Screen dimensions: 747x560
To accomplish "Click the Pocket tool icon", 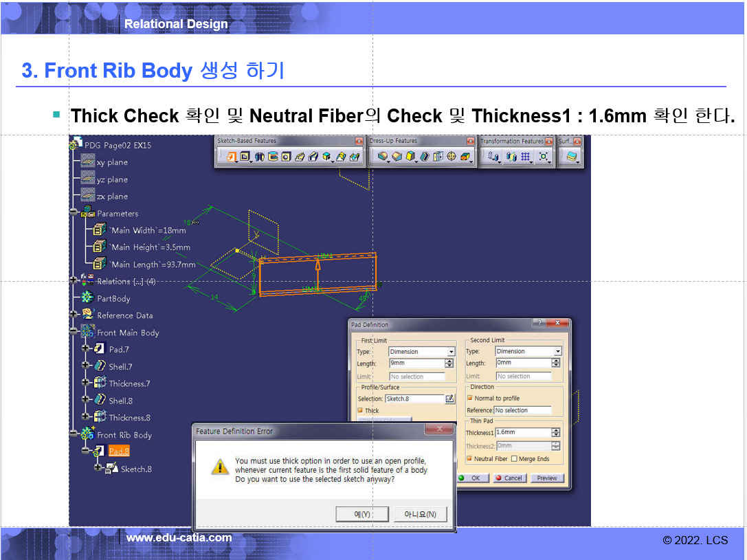I will tap(244, 157).
